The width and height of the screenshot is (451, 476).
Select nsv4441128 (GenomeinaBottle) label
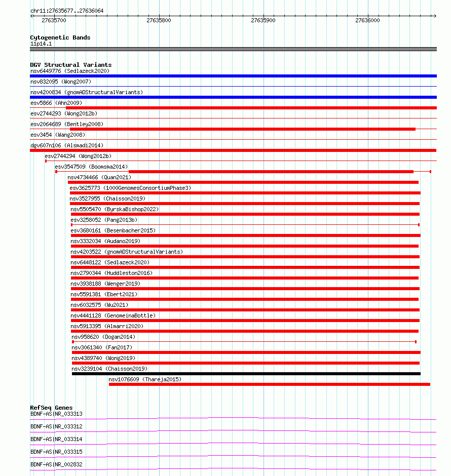click(113, 315)
